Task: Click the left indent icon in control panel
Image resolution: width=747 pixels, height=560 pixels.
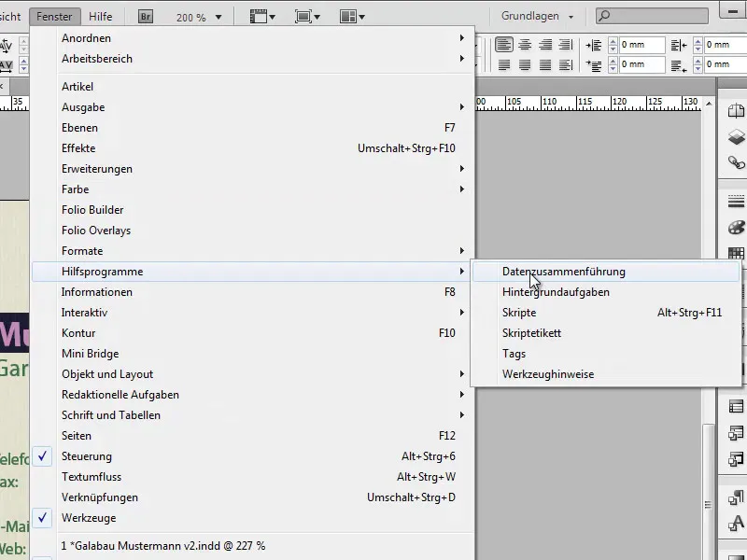Action: point(594,45)
